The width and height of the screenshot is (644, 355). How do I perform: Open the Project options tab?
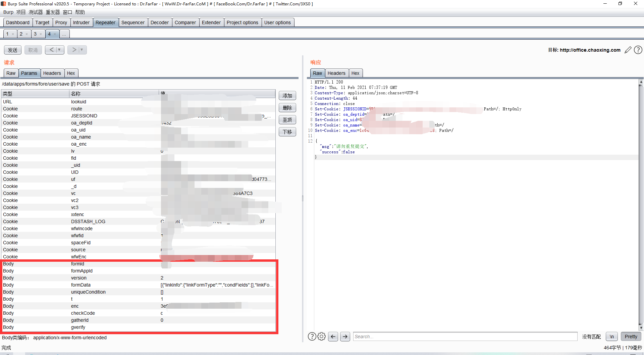[x=243, y=22]
